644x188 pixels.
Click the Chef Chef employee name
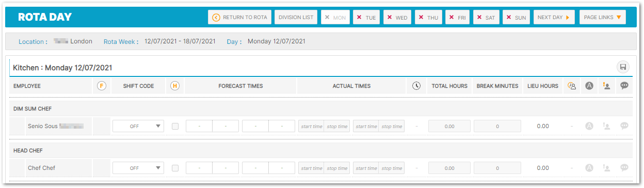point(41,168)
